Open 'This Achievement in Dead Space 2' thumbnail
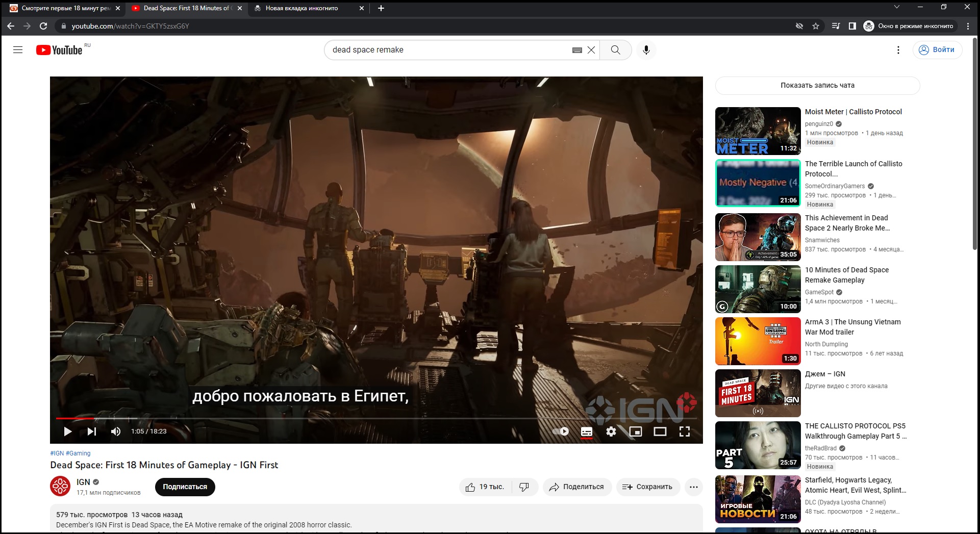This screenshot has height=534, width=980. (x=758, y=237)
